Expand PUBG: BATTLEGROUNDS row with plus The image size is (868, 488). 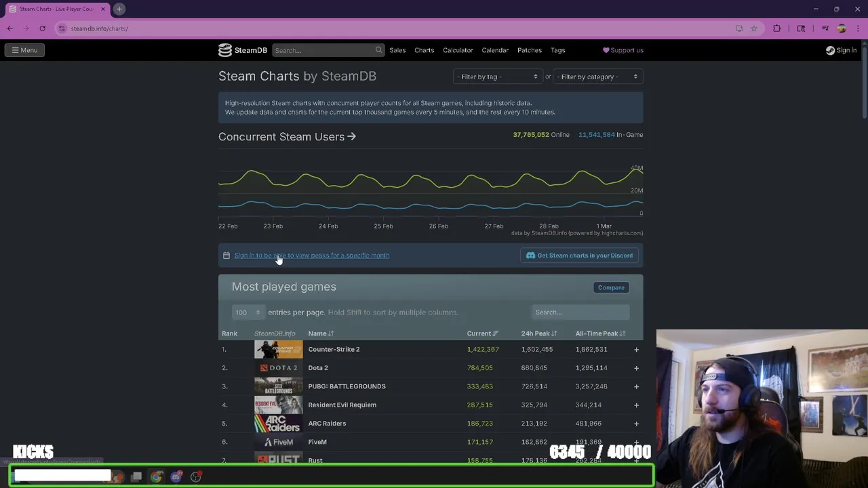coord(636,386)
